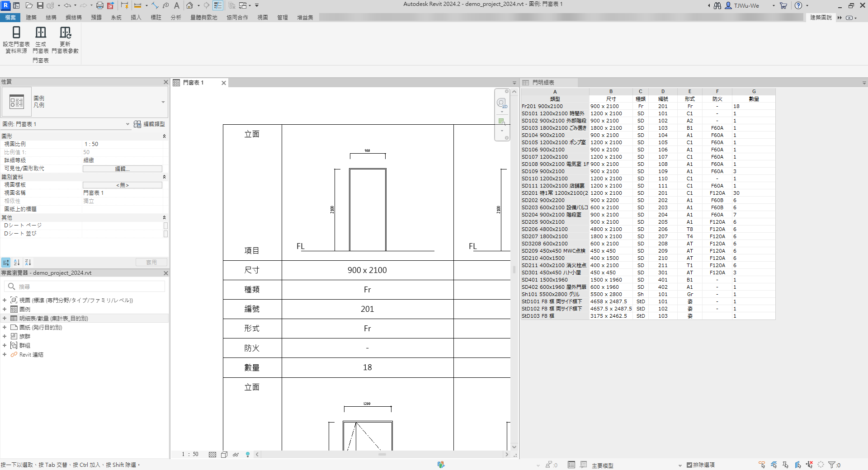Click the Save icon in quick access toolbar
The image size is (868, 470).
click(40, 5)
